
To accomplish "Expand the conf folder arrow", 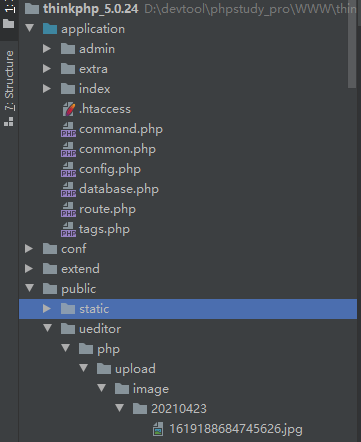I will (29, 249).
